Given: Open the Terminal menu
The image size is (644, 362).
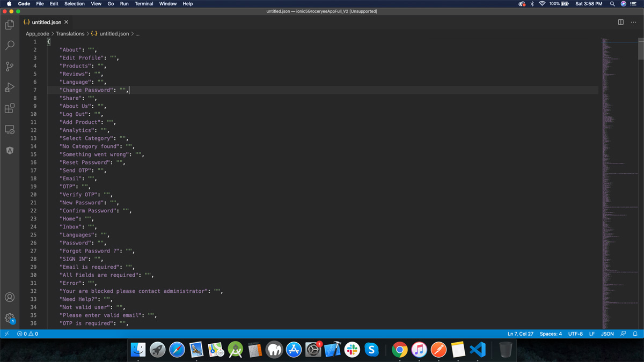Looking at the screenshot, I should tap(144, 4).
